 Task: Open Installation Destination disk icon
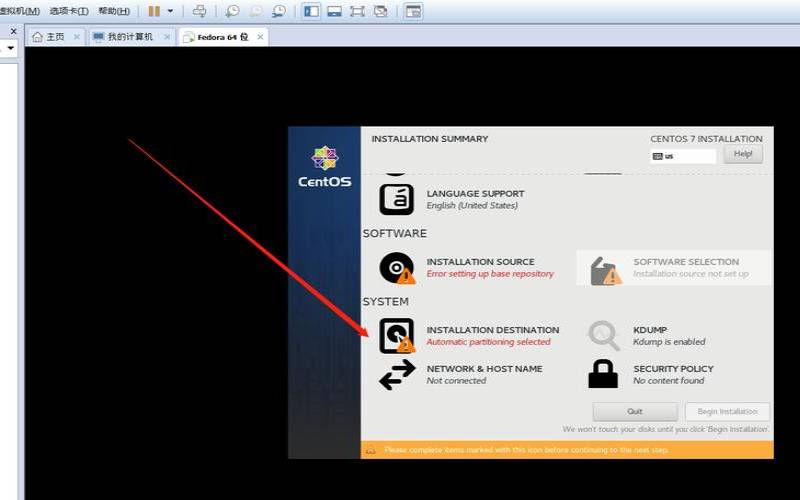[397, 336]
